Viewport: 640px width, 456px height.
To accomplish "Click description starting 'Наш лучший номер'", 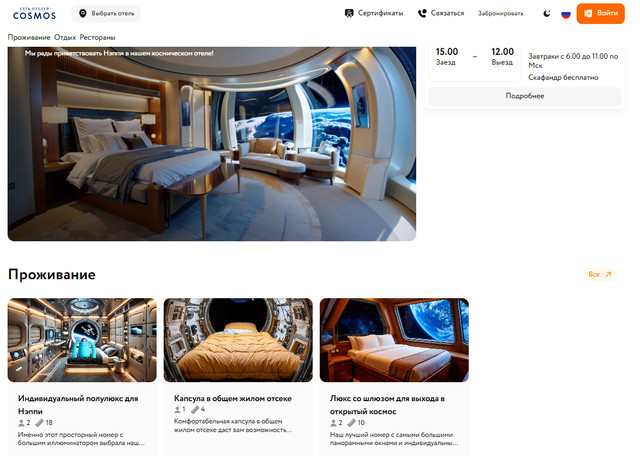I will tap(394, 439).
